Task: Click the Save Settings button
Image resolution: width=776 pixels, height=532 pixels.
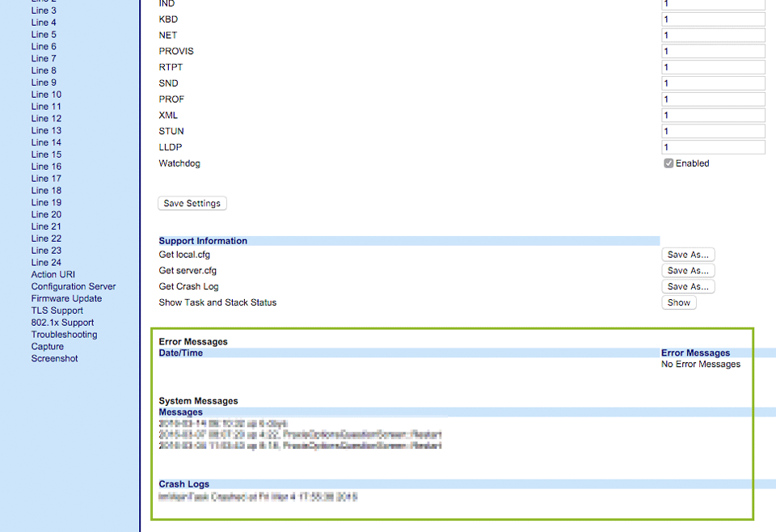Action: [x=192, y=204]
